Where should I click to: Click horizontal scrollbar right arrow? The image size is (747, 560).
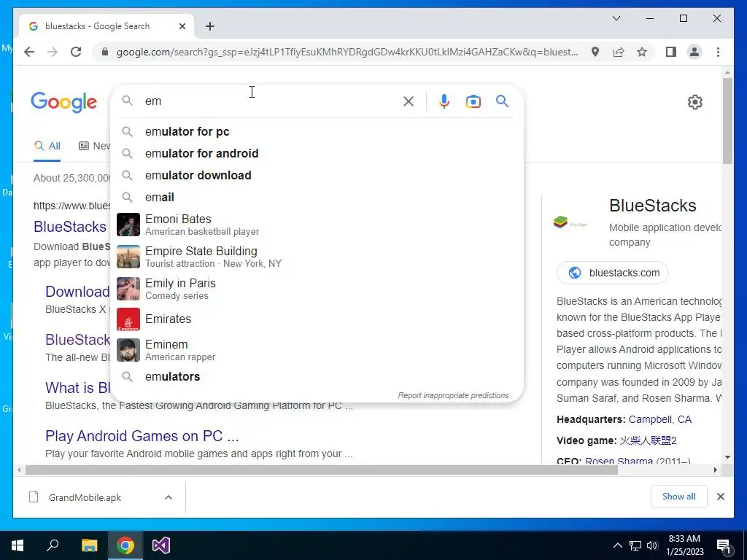715,470
